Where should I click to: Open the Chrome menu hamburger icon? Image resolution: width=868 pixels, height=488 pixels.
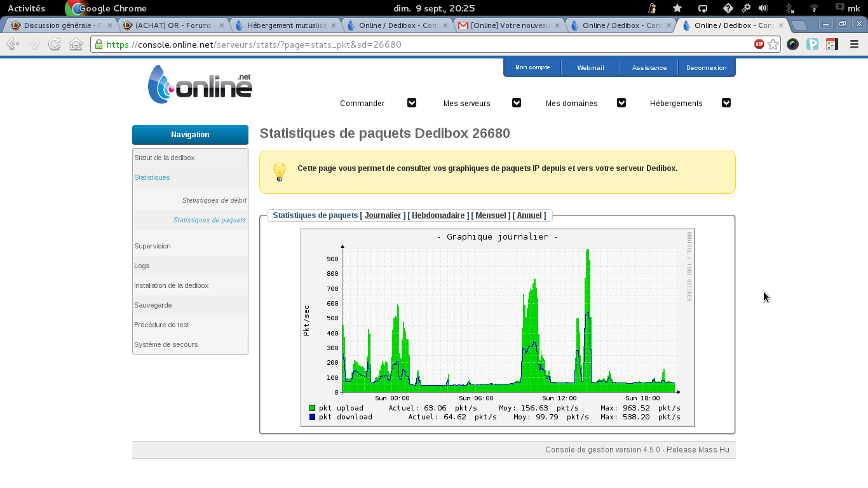tap(854, 44)
